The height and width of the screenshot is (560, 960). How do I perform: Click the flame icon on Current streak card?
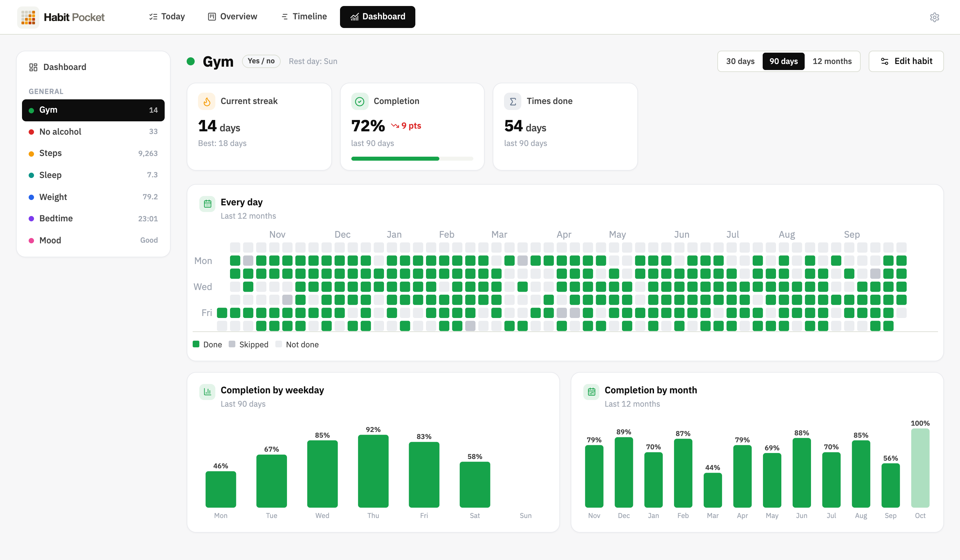pyautogui.click(x=207, y=101)
